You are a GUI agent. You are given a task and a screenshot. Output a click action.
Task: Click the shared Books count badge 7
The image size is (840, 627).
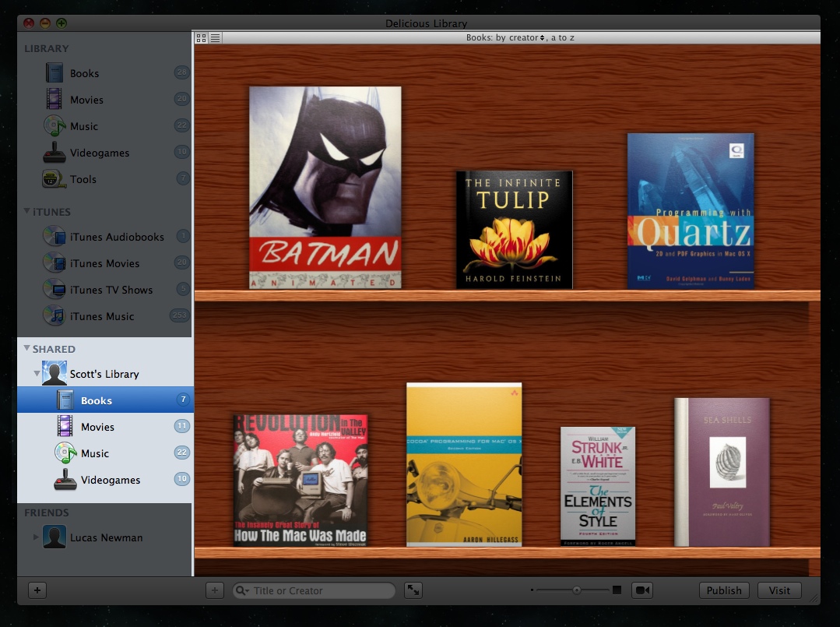[183, 400]
